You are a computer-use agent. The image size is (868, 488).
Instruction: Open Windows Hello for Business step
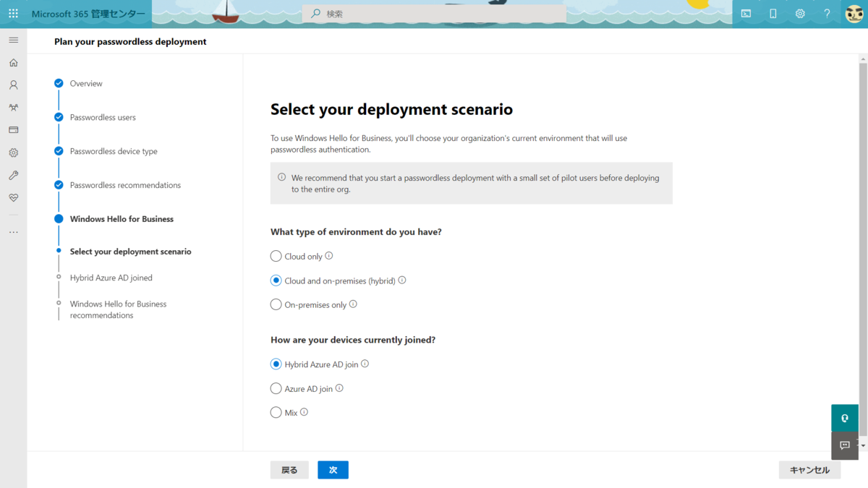coord(122,219)
